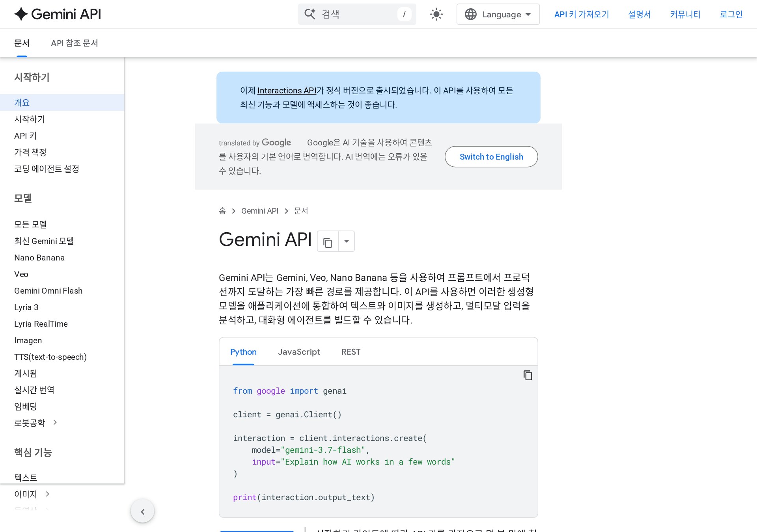Expand the 이미지 sidebar section chevron

(x=48, y=494)
